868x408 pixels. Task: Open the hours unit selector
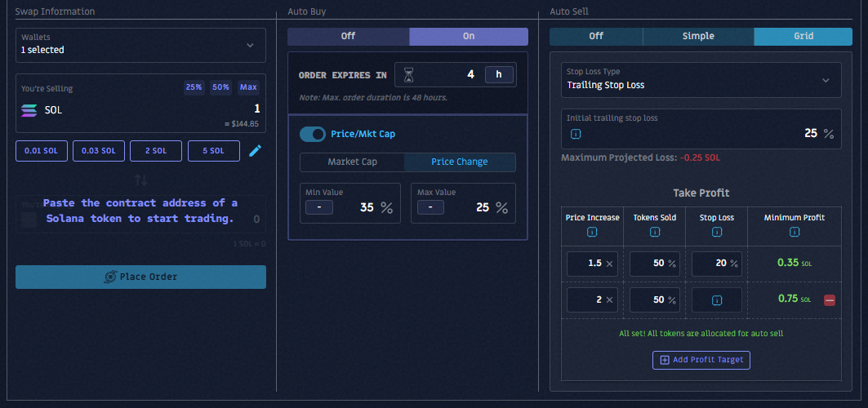pos(499,74)
